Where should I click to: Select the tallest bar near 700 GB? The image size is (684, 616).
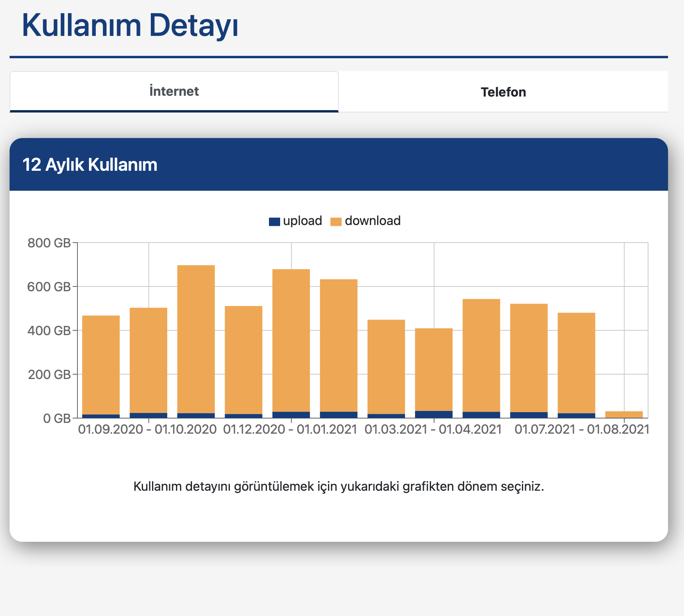click(x=196, y=342)
